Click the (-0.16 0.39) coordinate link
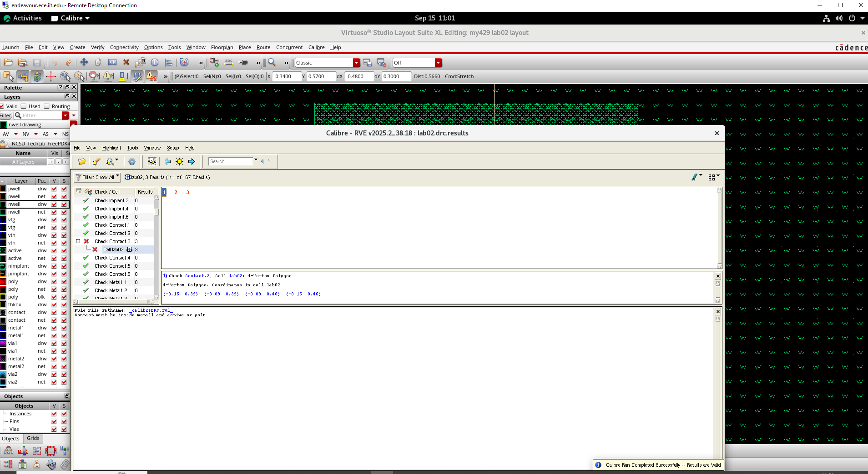This screenshot has height=474, width=868. (181, 294)
